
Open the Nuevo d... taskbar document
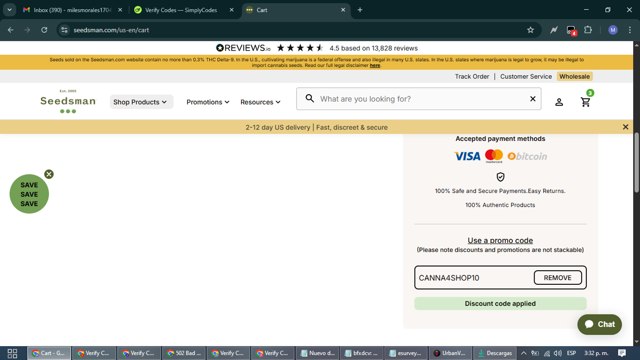click(x=317, y=353)
